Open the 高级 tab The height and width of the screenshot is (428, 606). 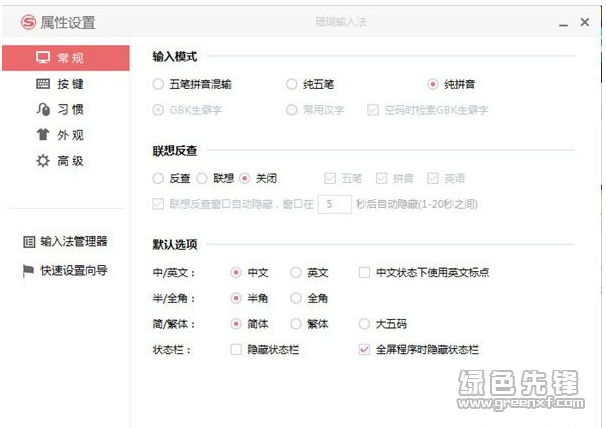66,160
